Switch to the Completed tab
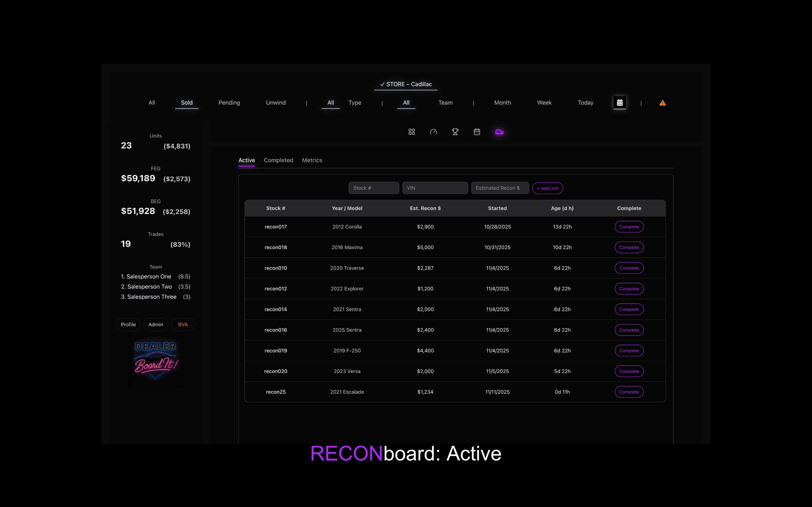This screenshot has height=507, width=812. click(278, 160)
